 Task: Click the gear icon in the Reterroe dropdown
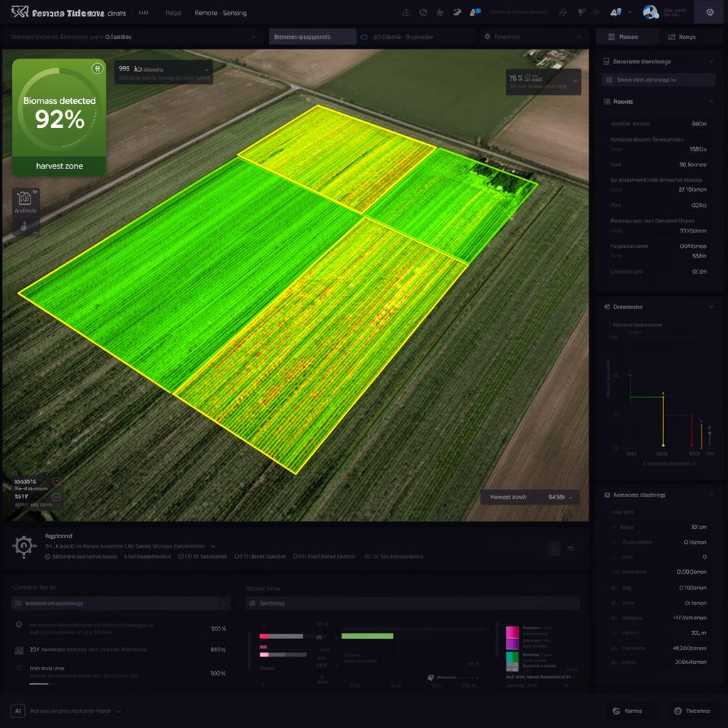point(487,36)
